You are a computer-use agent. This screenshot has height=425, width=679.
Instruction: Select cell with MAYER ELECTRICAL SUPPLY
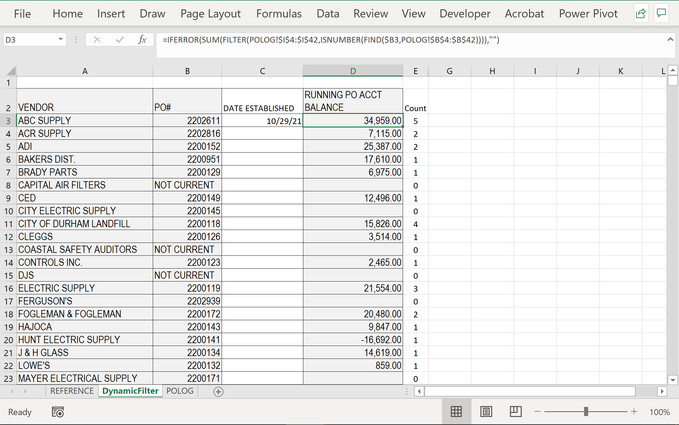pyautogui.click(x=84, y=379)
